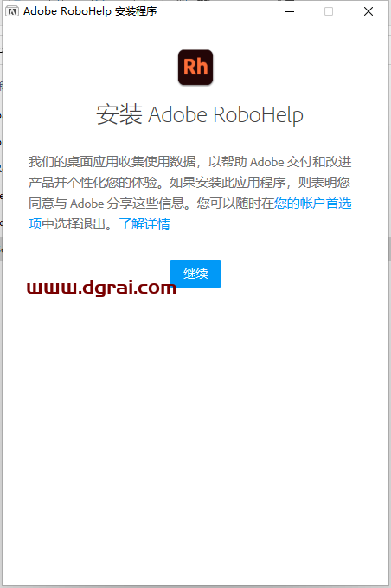Open the 了解详情 learn more link
391x588 pixels.
[x=144, y=224]
